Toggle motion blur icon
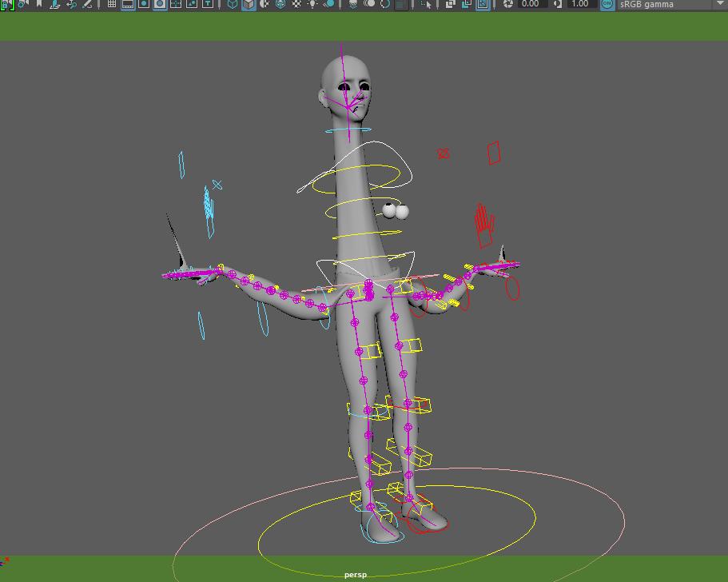 click(x=369, y=4)
